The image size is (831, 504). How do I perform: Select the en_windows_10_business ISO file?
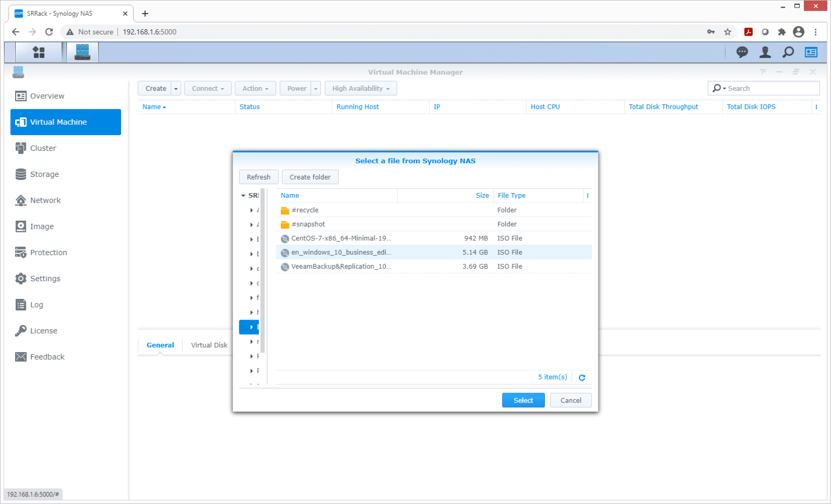tap(434, 253)
